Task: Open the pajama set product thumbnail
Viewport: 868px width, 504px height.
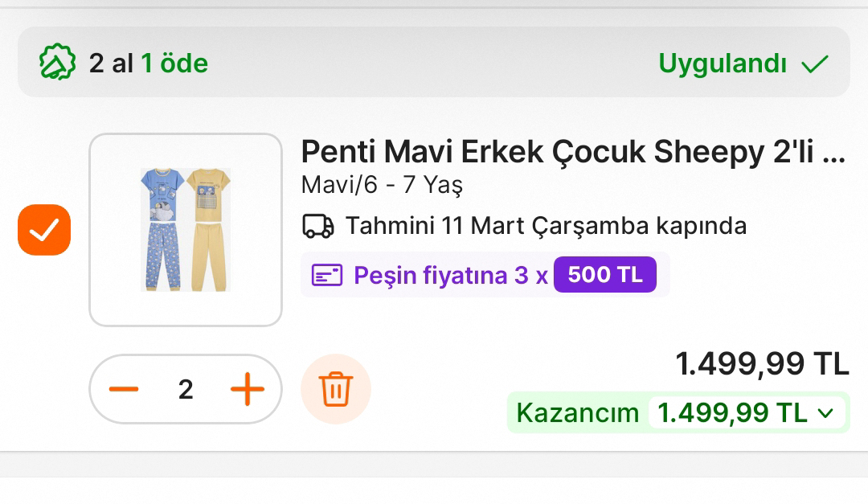Action: [186, 229]
